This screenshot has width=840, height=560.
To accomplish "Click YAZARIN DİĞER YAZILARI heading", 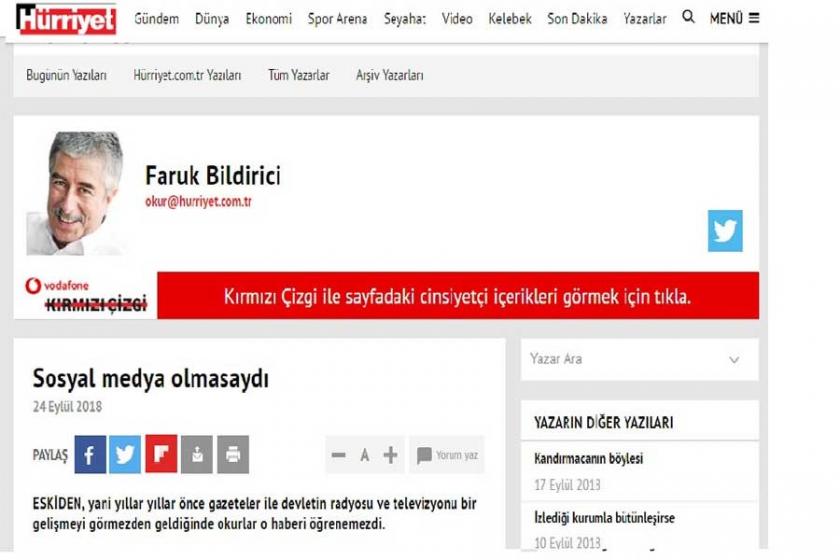I will point(604,423).
